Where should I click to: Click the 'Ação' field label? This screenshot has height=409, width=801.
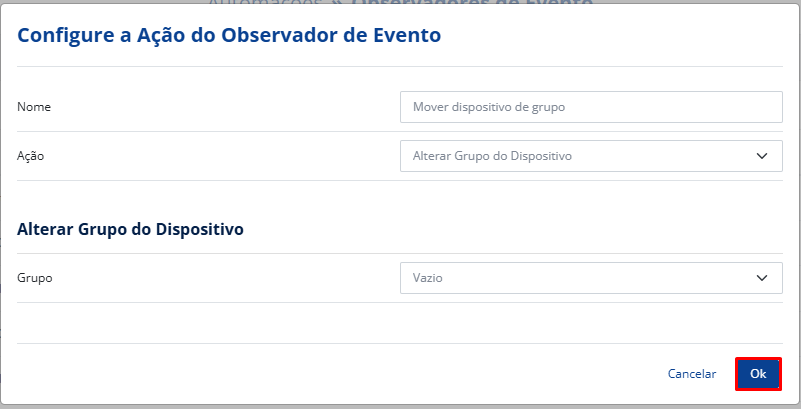tap(31, 156)
